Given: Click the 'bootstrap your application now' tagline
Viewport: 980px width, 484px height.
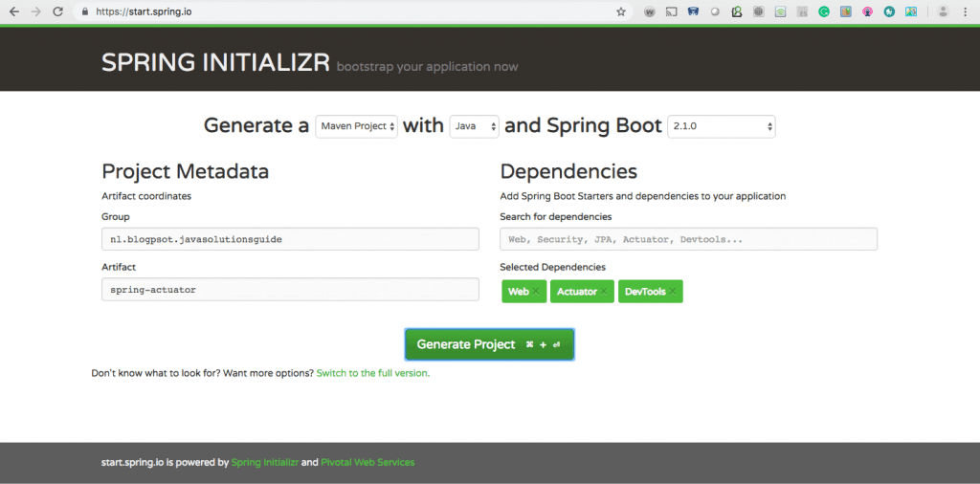Looking at the screenshot, I should click(428, 66).
